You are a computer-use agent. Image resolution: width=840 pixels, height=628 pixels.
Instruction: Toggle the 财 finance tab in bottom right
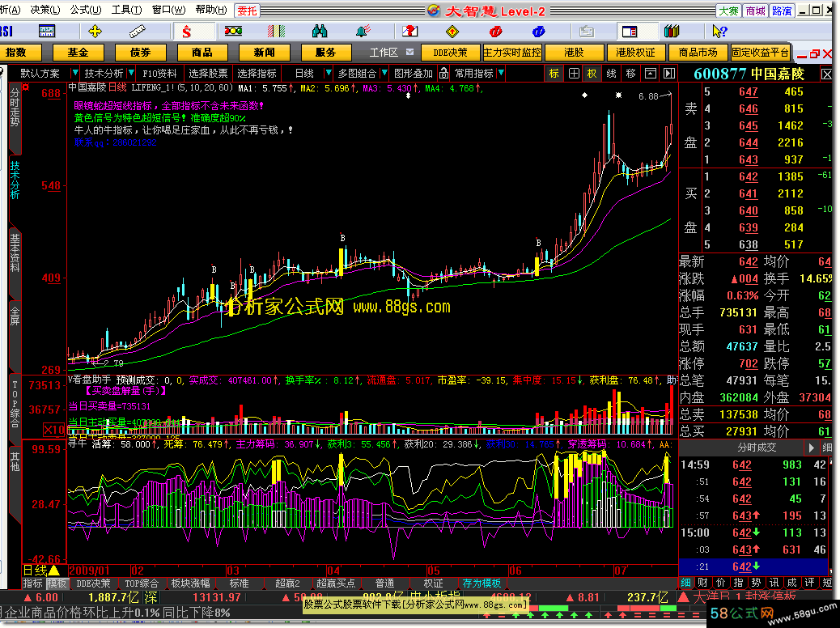703,583
